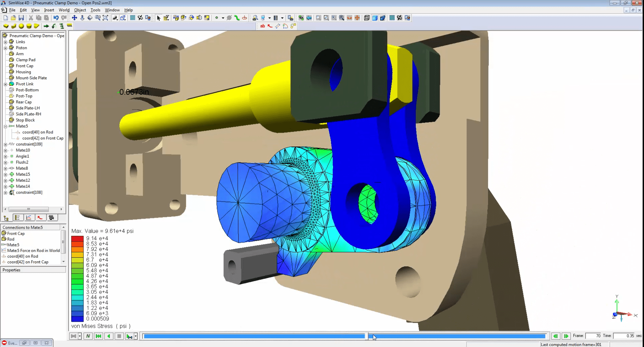Image resolution: width=644 pixels, height=347 pixels.
Task: Open the File menu
Action: 12,10
